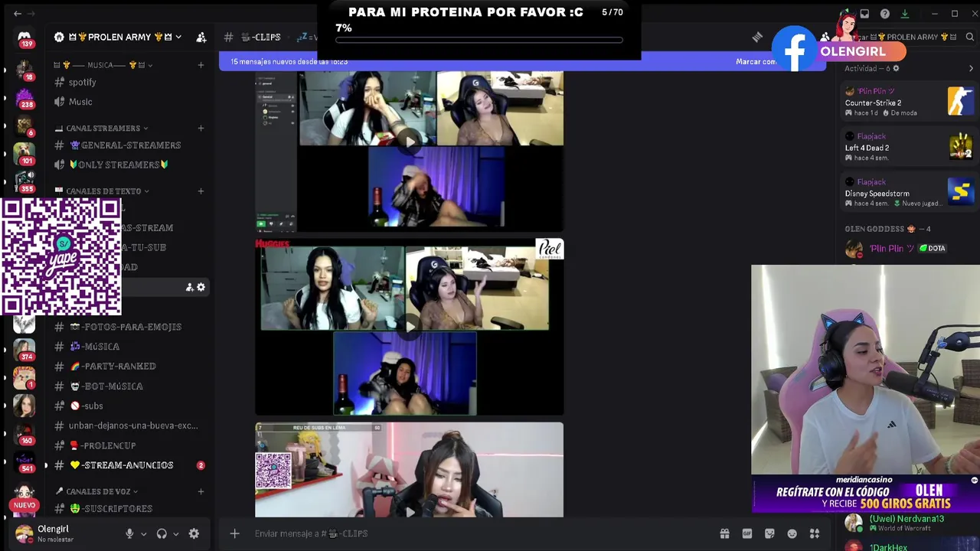Open the FOTOS-PARA-EMOJIS channel
Viewport: 980px width, 551px height.
click(129, 327)
